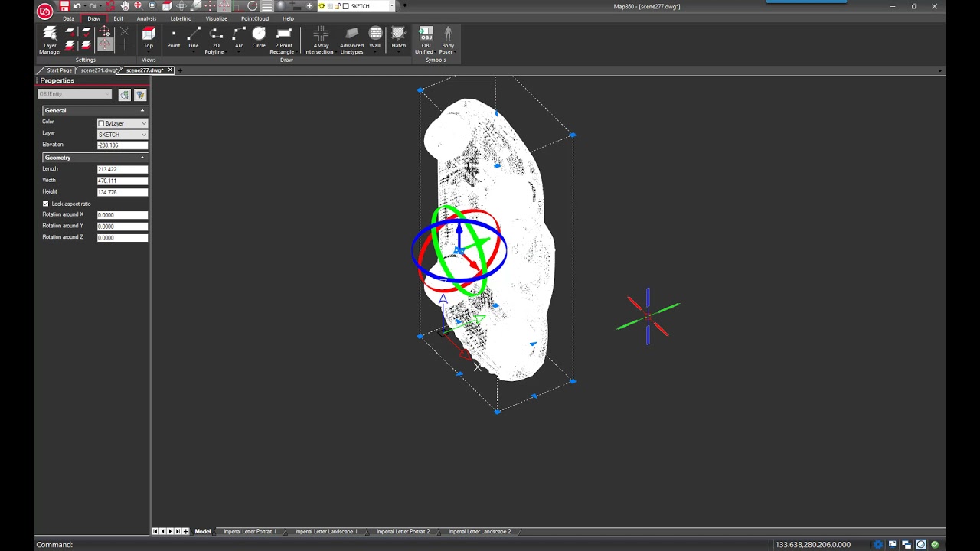Image resolution: width=980 pixels, height=551 pixels.
Task: Set view to Top
Action: [149, 38]
